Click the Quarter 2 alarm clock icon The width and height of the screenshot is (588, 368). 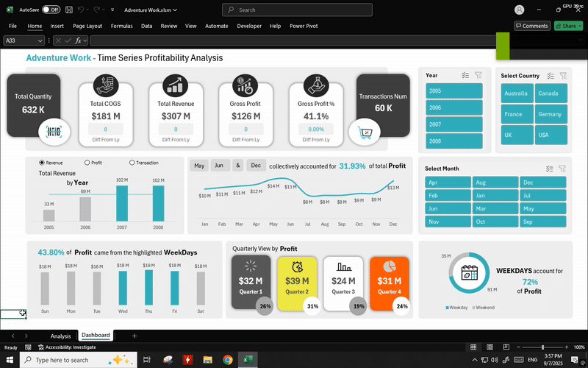click(297, 266)
